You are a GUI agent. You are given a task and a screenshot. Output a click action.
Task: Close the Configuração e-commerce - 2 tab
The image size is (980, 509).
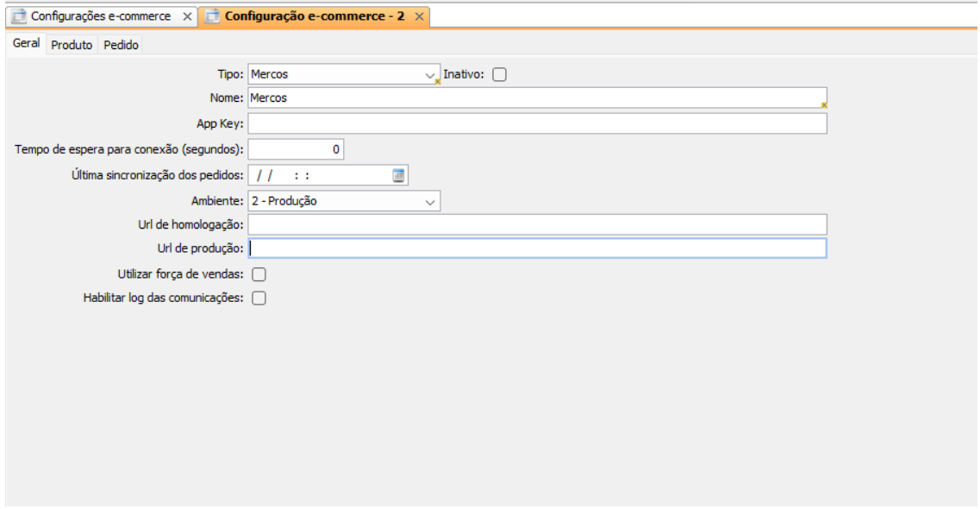pos(419,17)
